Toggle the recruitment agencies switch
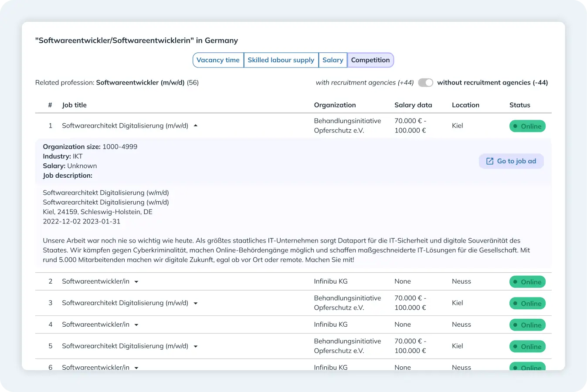The height and width of the screenshot is (392, 587). [425, 83]
